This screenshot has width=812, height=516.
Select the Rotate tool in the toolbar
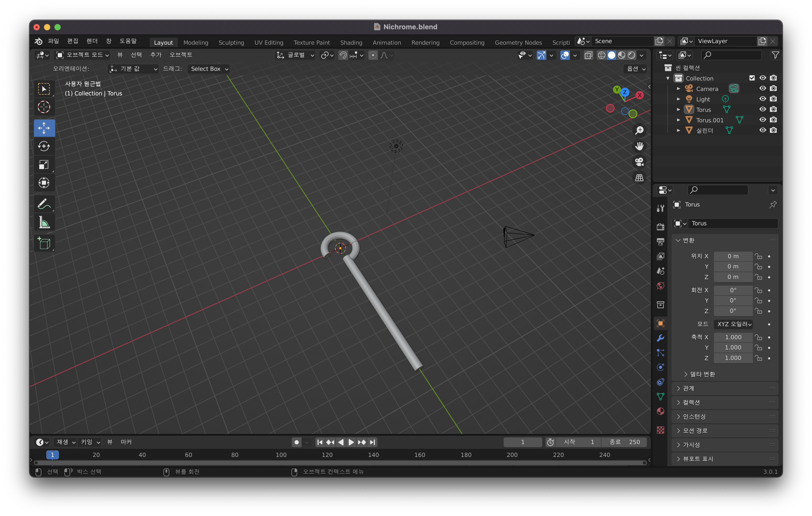click(x=44, y=146)
